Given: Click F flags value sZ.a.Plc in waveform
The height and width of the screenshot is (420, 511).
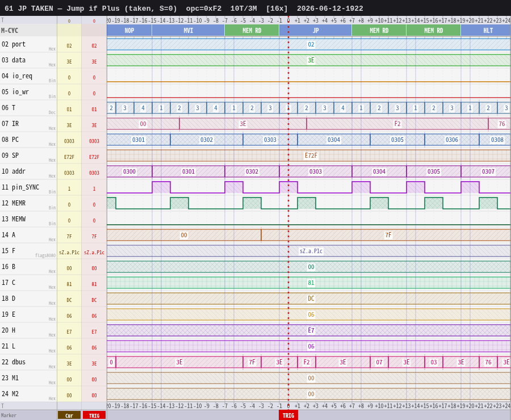Looking at the screenshot, I should tap(311, 251).
